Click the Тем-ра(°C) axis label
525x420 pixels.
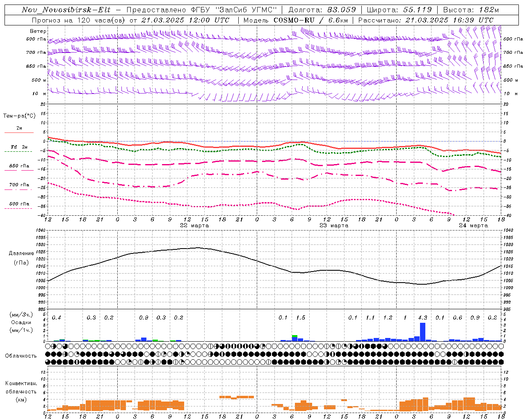[19, 116]
